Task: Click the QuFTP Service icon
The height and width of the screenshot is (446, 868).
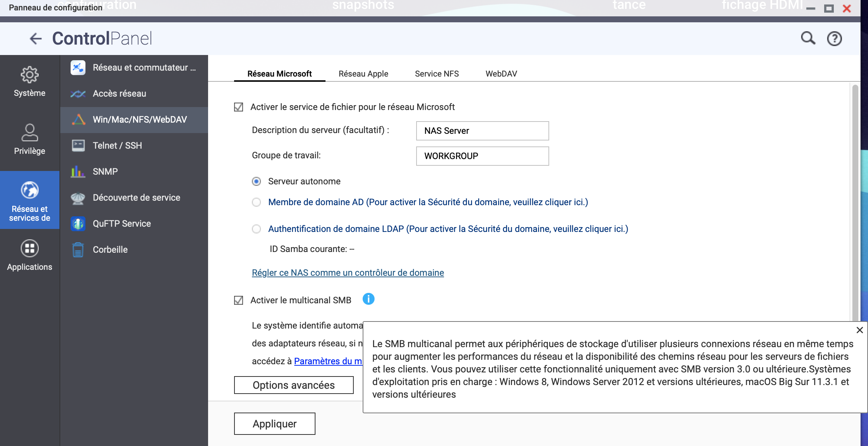Action: click(78, 224)
